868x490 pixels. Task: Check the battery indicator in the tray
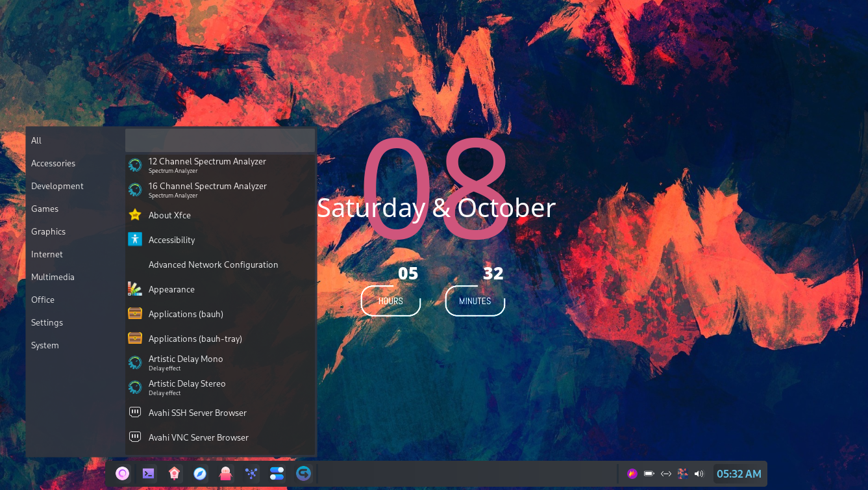pyautogui.click(x=649, y=474)
